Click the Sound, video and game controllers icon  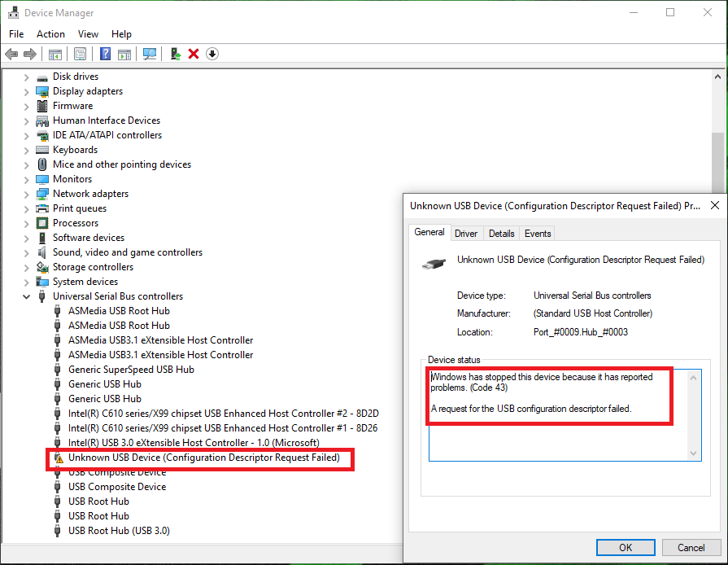pos(42,252)
